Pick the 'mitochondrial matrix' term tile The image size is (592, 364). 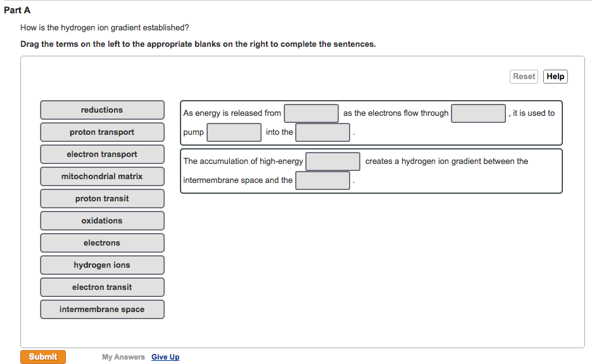click(102, 177)
